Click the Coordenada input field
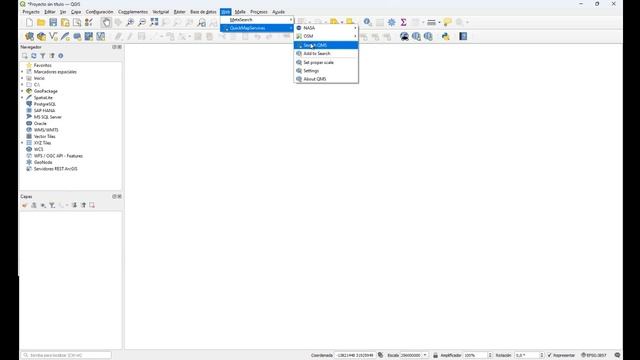 (x=355, y=355)
